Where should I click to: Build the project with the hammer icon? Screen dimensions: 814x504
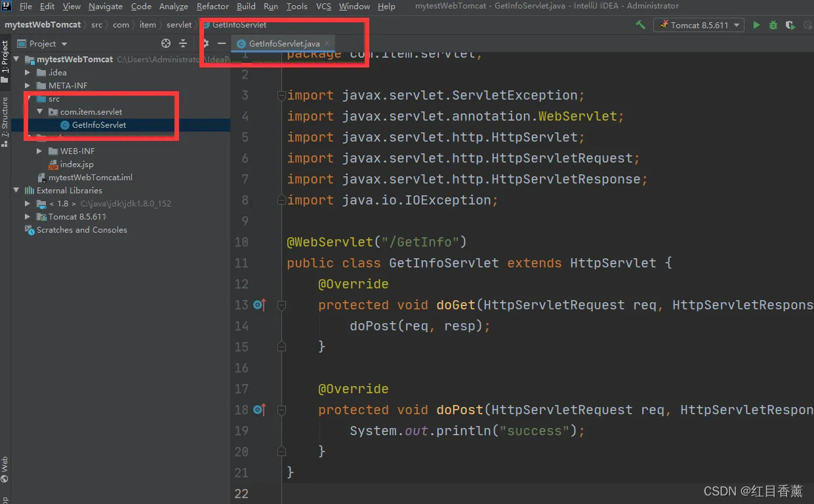[x=641, y=25]
